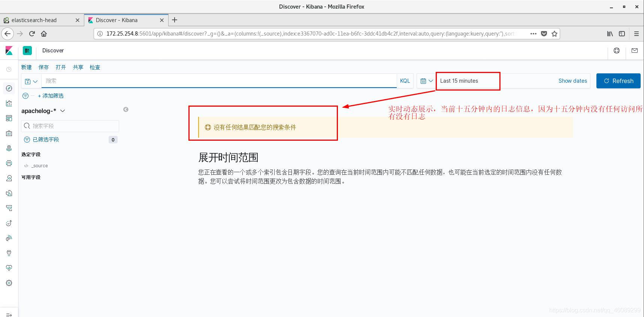Open Maps icon in sidebar
This screenshot has width=644, height=317.
[9, 148]
